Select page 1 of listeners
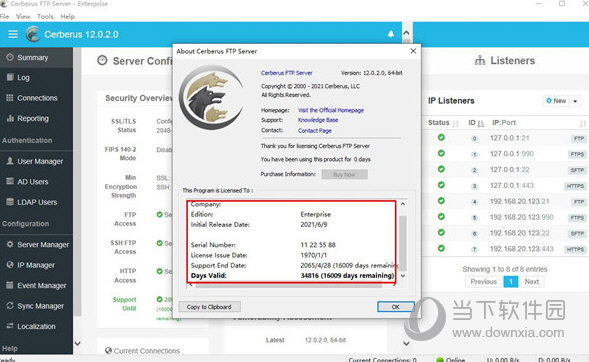 point(511,282)
